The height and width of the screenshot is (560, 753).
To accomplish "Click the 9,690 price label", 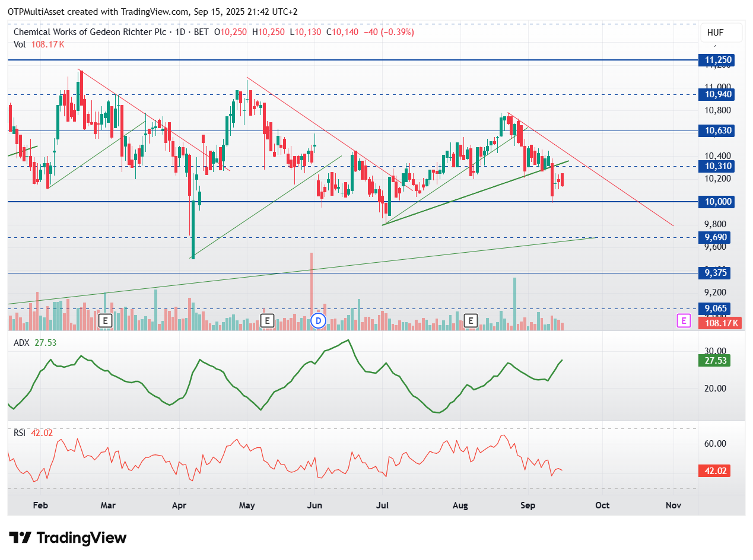I will click(x=716, y=237).
